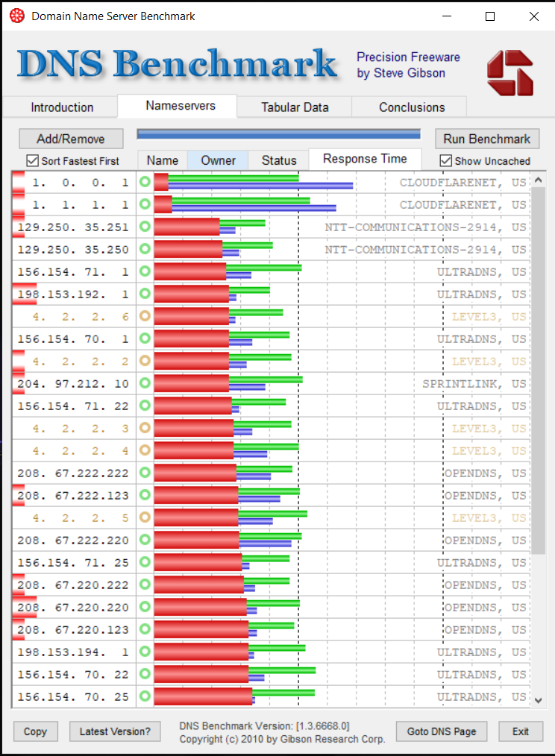Close the DNS Benchmark window

[x=534, y=16]
